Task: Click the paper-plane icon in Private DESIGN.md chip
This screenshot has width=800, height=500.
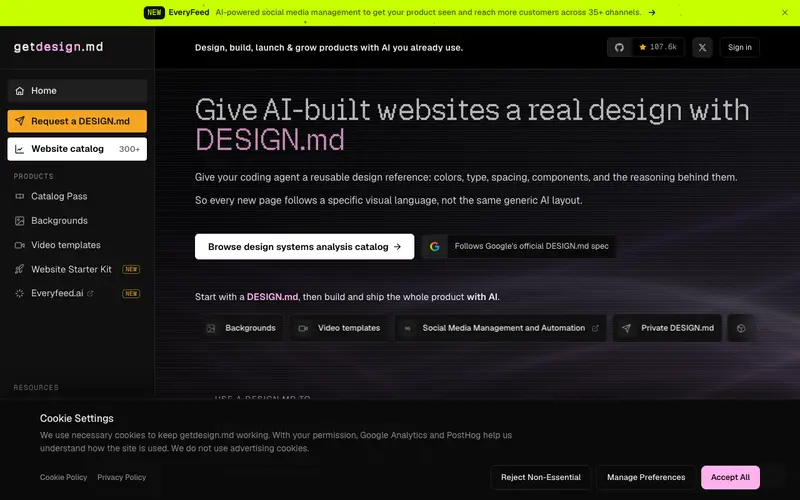Action: click(x=627, y=329)
